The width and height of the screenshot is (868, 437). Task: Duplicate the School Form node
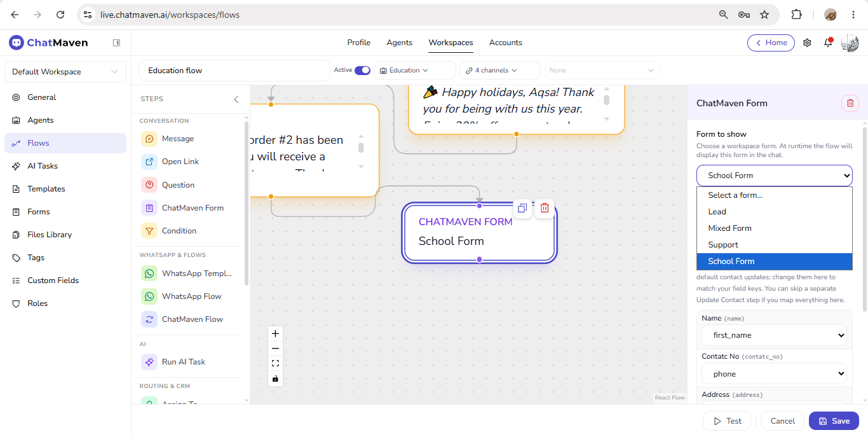click(x=522, y=208)
